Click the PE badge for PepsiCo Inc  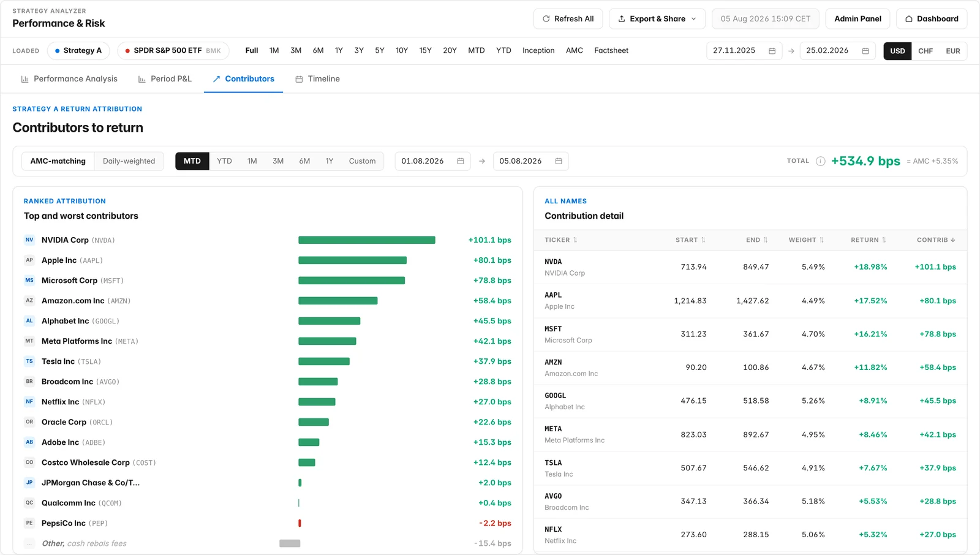29,523
